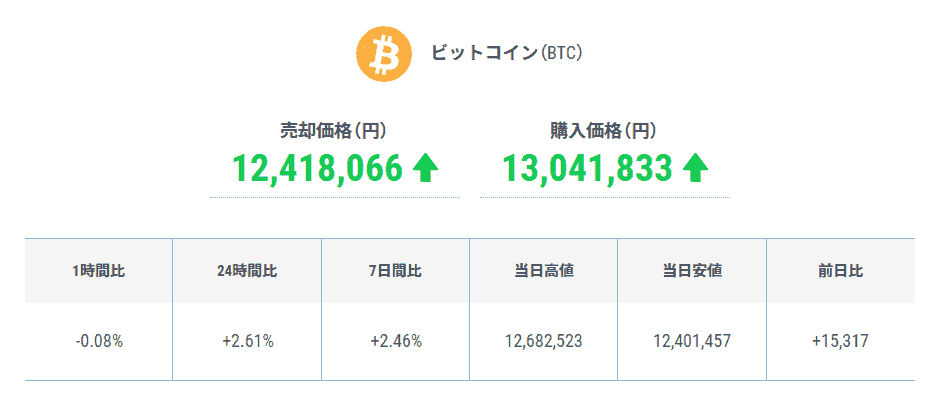Select the sell price value 12,418,066

[317, 168]
